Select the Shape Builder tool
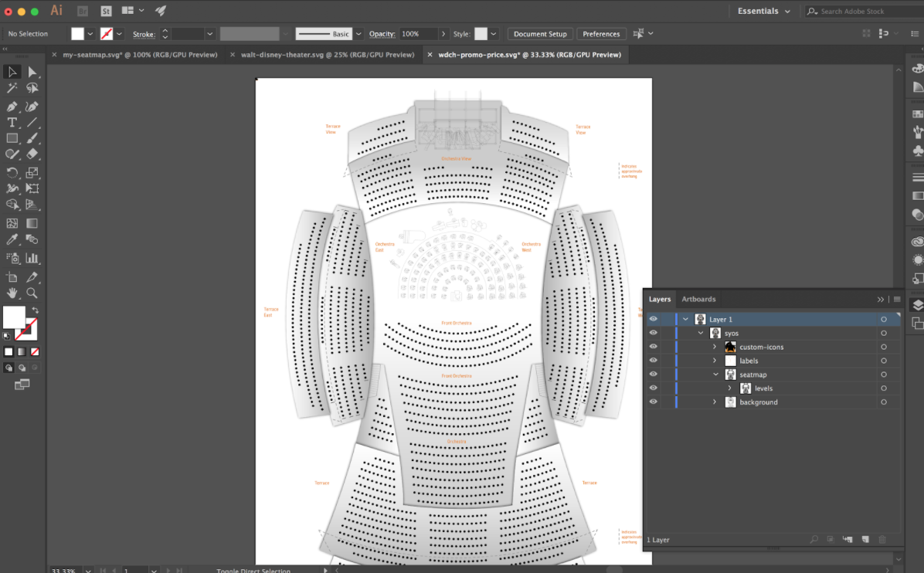Screen dimensions: 924x573 pyautogui.click(x=12, y=205)
